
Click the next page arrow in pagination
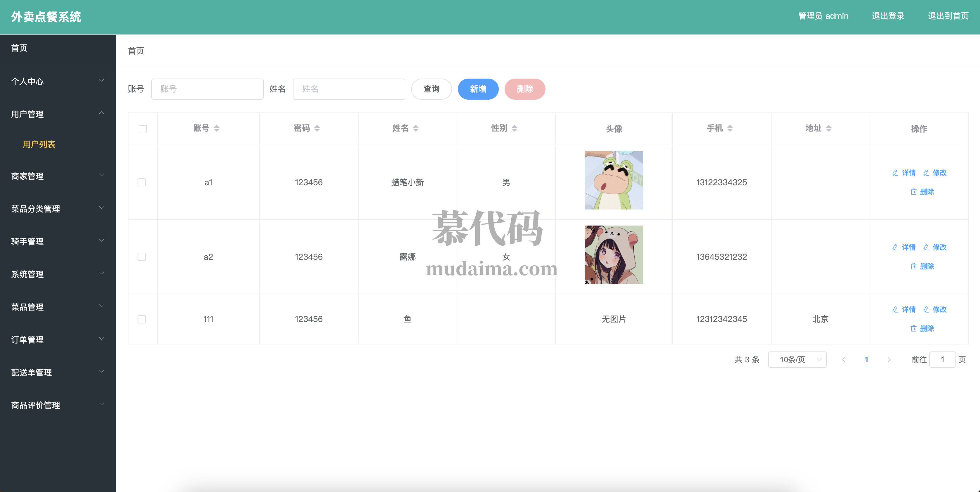click(889, 360)
